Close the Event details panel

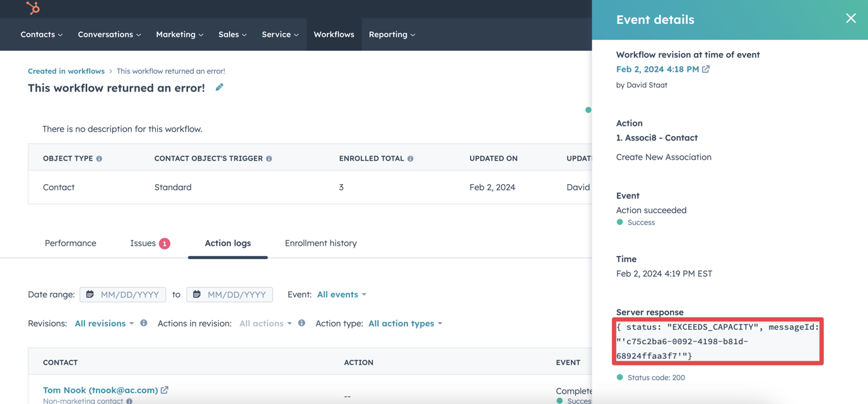pyautogui.click(x=850, y=18)
